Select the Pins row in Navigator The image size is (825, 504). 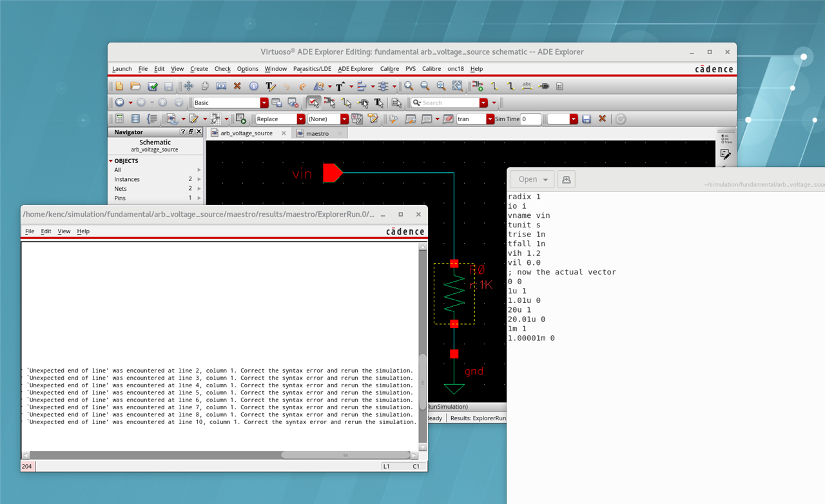click(x=155, y=198)
